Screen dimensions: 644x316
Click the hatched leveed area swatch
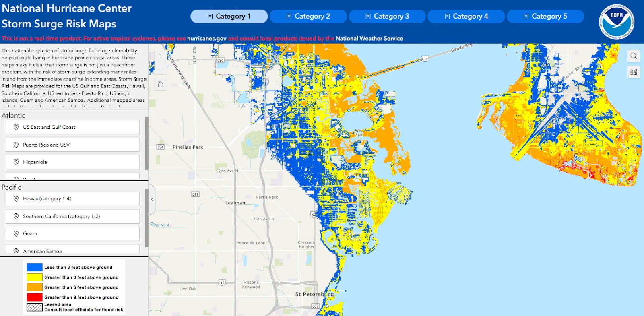(x=35, y=307)
